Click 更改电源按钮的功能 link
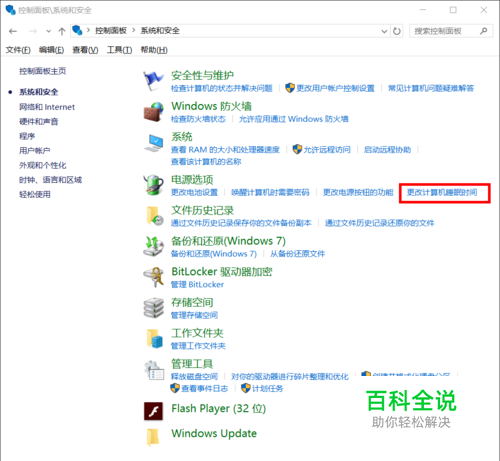 coord(358,192)
